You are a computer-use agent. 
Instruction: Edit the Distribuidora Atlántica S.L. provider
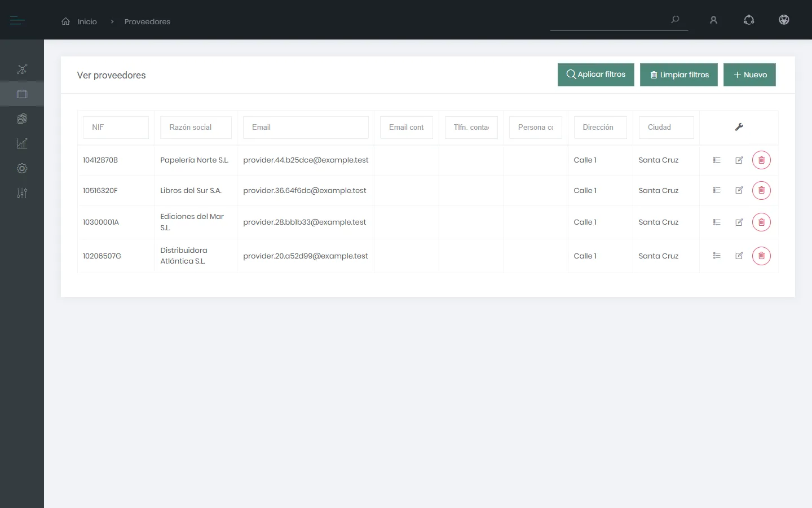click(739, 256)
